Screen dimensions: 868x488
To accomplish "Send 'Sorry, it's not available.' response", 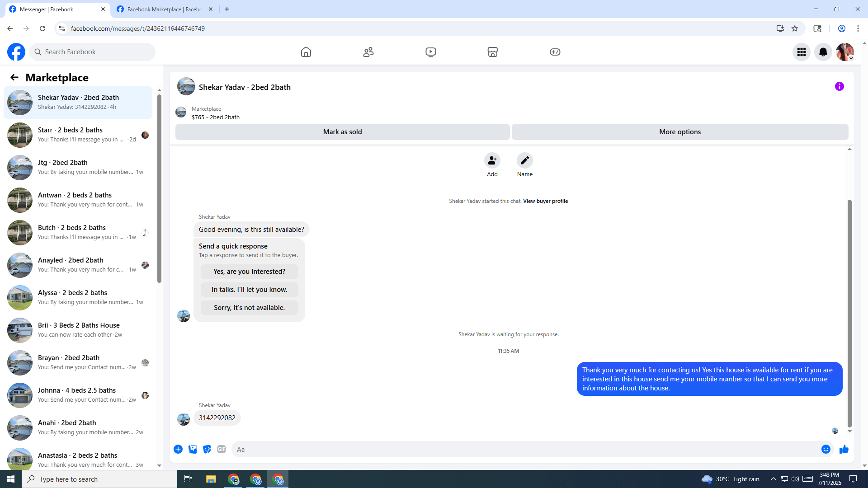I will (250, 308).
